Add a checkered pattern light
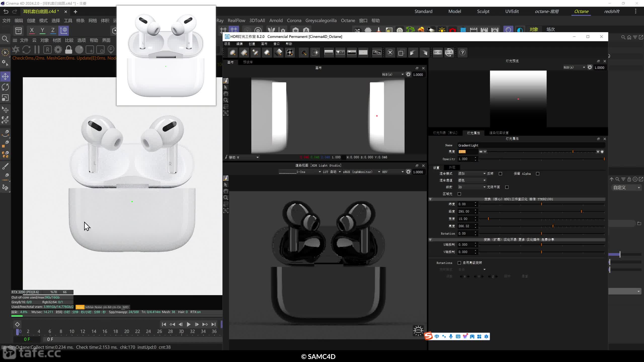Screen dimensions: 644x362 coord(290,53)
